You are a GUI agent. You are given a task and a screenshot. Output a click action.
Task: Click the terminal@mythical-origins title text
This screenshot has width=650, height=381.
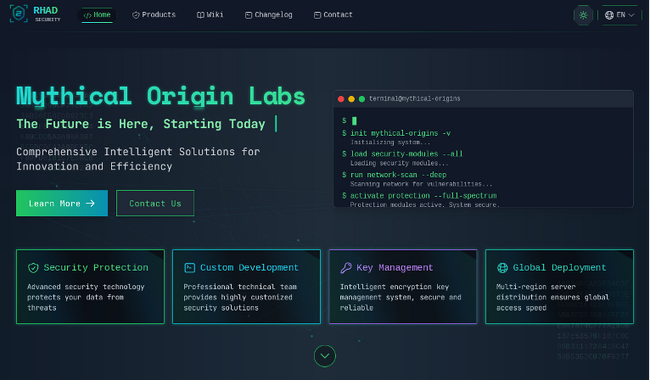[415, 99]
